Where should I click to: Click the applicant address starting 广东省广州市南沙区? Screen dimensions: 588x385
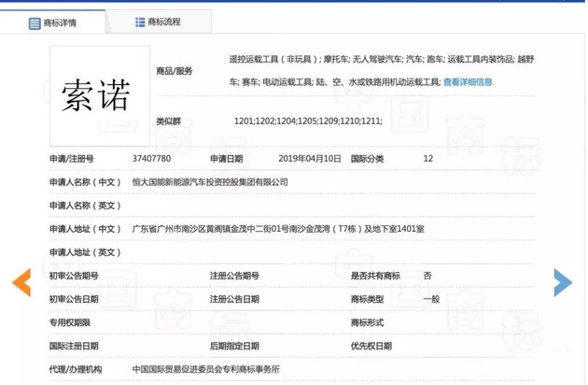pos(278,229)
